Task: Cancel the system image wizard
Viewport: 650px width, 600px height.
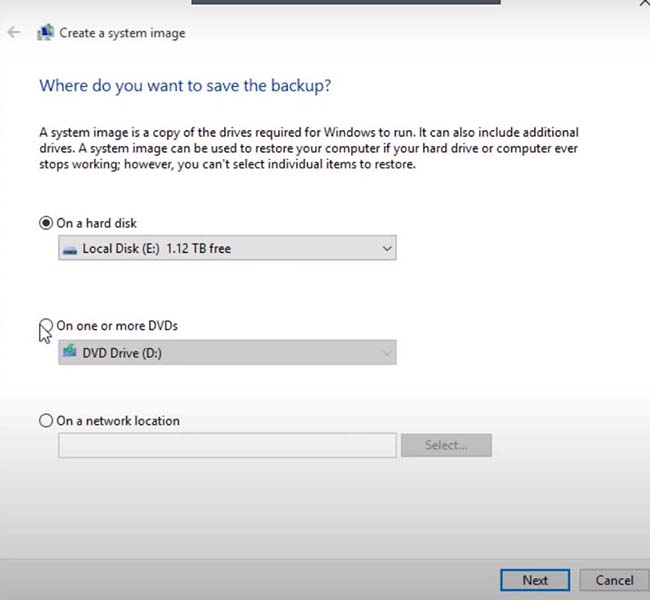Action: [x=614, y=580]
